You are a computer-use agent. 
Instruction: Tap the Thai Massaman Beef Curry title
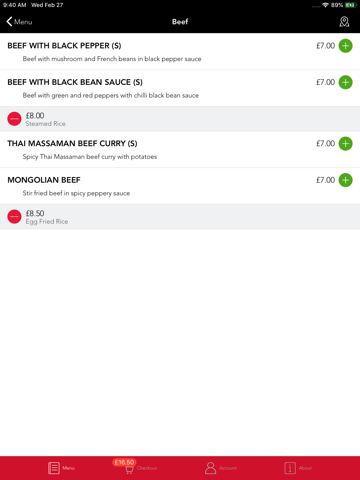click(72, 144)
